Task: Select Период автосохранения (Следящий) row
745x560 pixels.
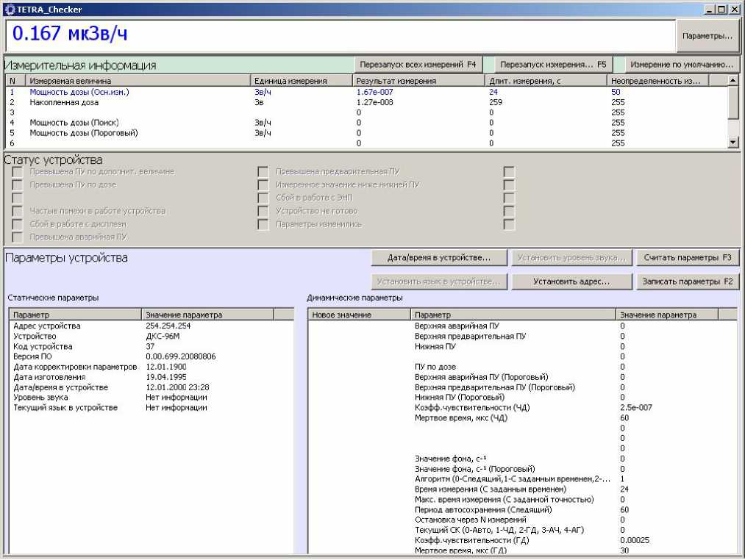Action: pyautogui.click(x=521, y=509)
